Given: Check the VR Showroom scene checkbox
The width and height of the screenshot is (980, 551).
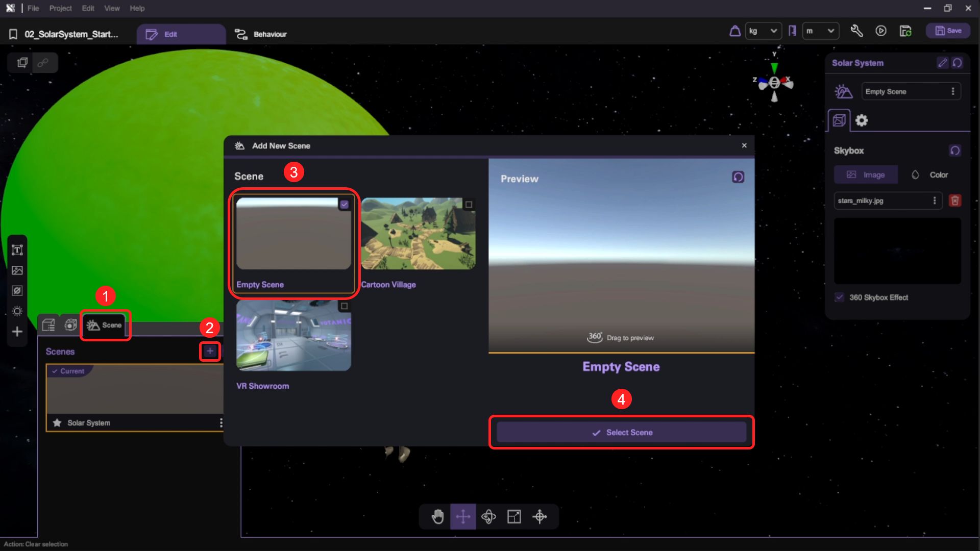Looking at the screenshot, I should pos(344,306).
